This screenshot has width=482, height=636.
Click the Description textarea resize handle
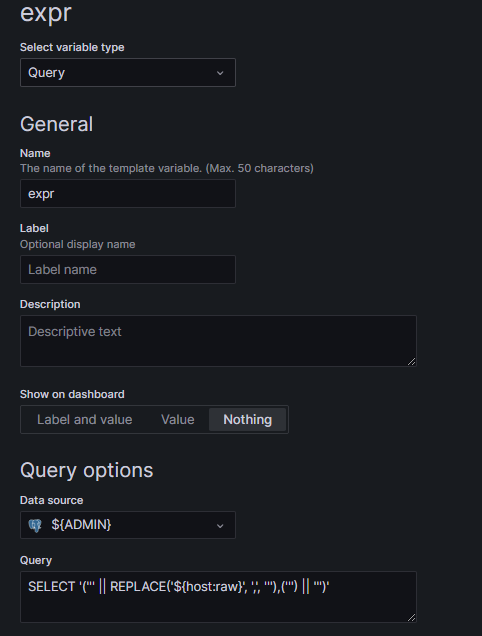pos(411,361)
